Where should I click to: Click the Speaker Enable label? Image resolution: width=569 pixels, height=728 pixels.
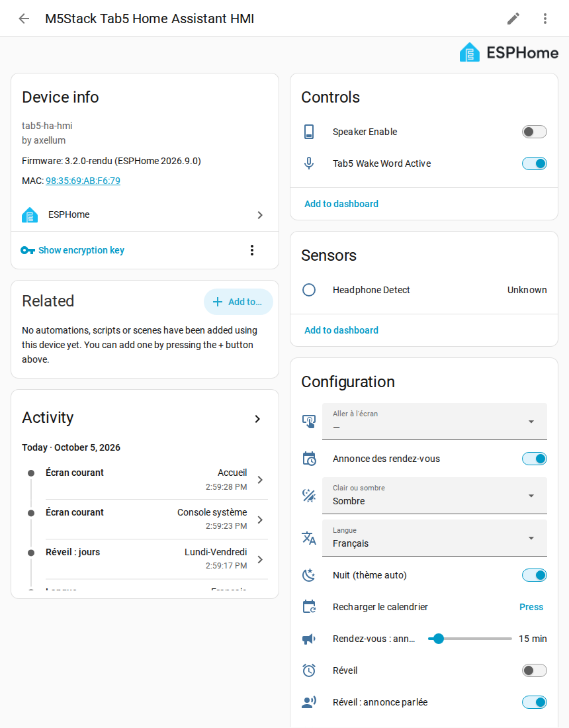[365, 132]
